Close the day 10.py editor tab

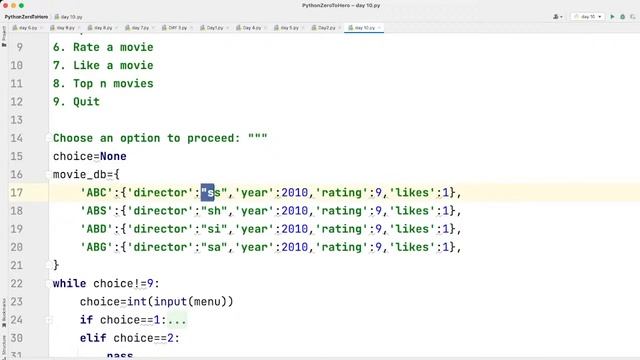click(x=380, y=28)
